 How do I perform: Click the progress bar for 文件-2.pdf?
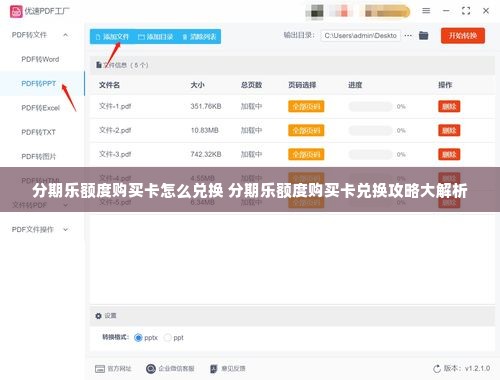tap(370, 130)
